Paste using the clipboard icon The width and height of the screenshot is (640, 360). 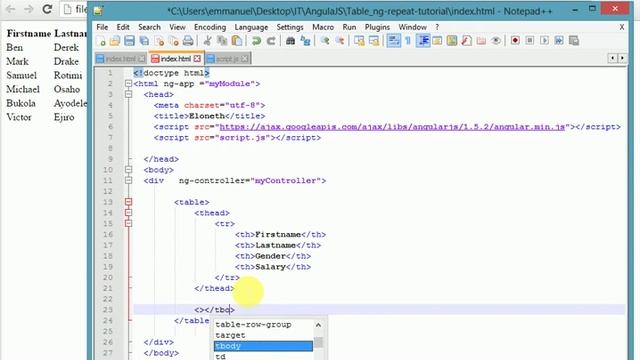[237, 41]
